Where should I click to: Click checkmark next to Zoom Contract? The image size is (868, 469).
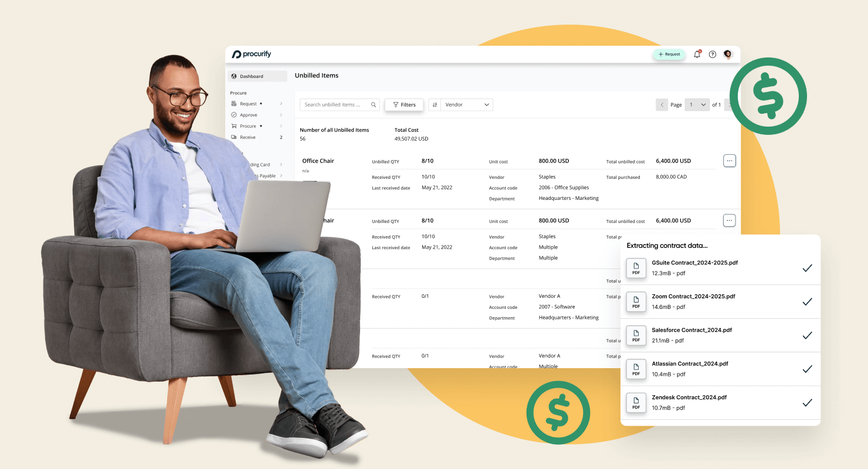coord(807,301)
